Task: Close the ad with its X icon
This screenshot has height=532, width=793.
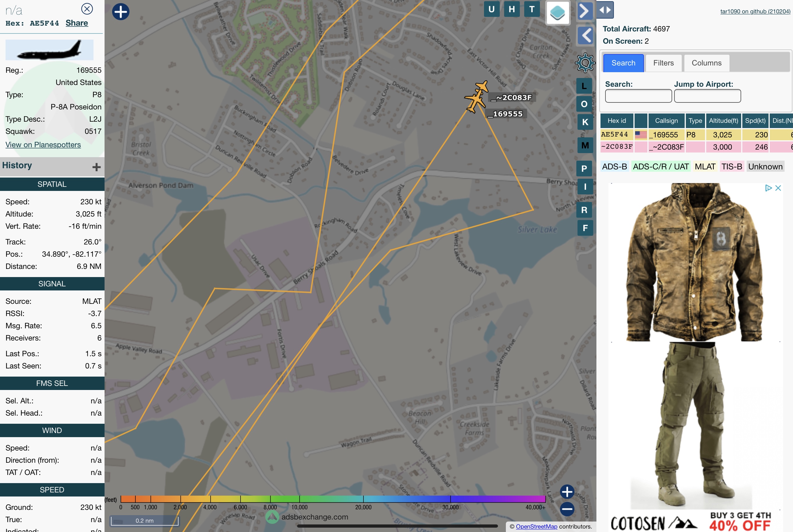Action: click(x=778, y=188)
